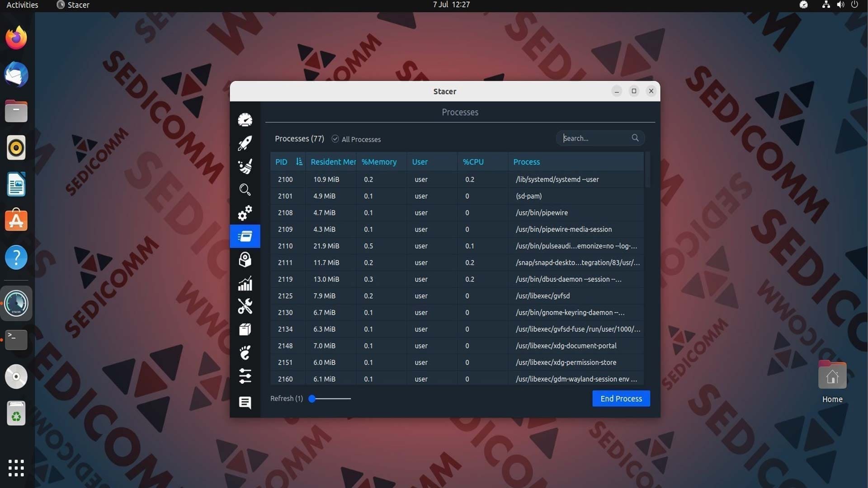Open Gnome Settings footprint icon
This screenshot has height=488, width=868.
(245, 353)
